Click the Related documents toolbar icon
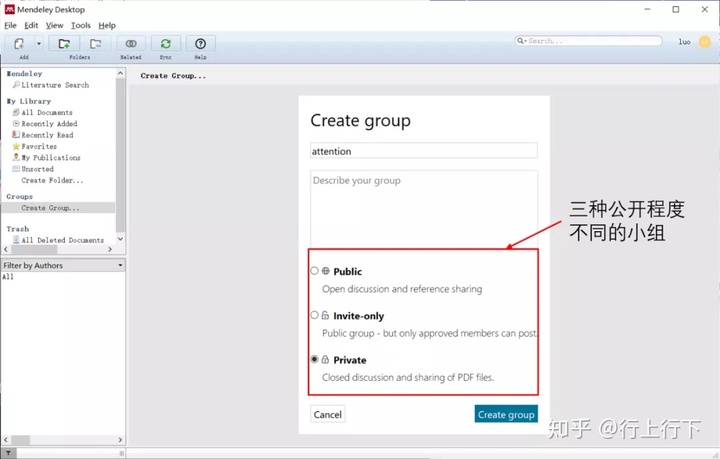Screen dimensions: 720x459 click(x=131, y=44)
